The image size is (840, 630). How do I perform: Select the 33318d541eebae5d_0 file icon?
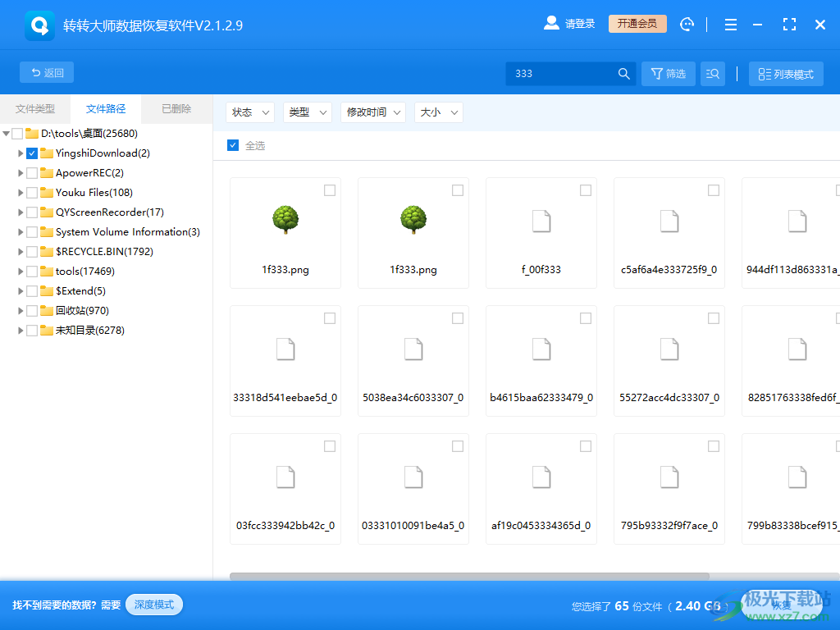(285, 349)
